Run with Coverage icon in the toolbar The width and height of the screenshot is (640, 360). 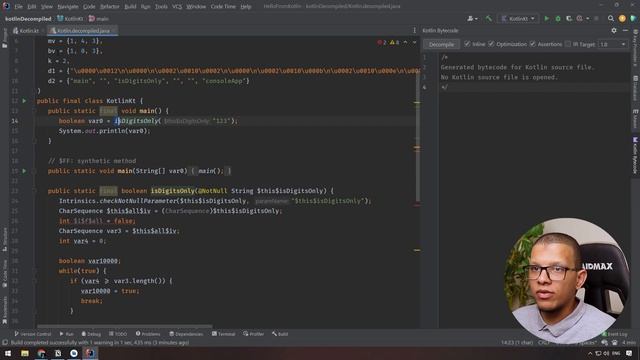[569, 19]
